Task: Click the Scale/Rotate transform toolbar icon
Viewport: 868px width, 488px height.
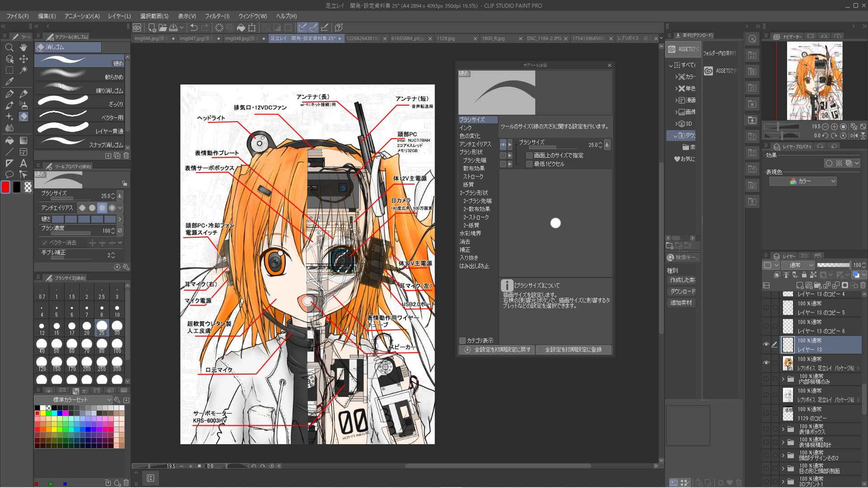Action: click(x=252, y=28)
